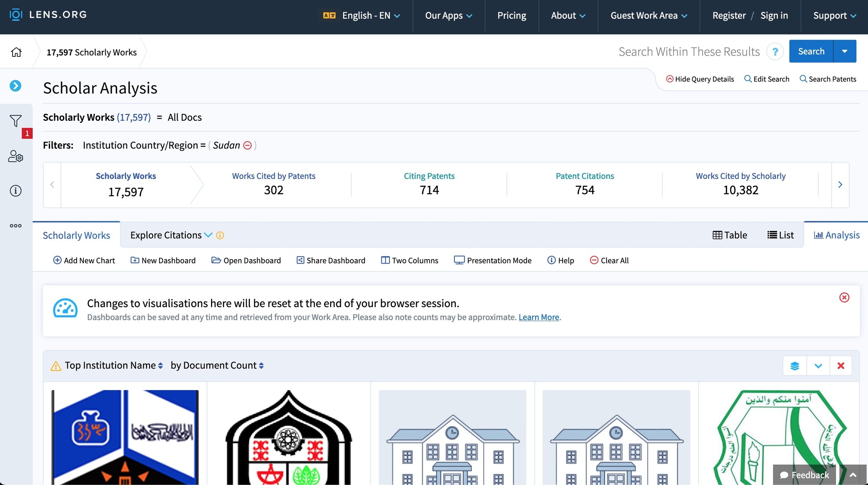Click the Search Within These Results field
This screenshot has height=485, width=868.
(x=689, y=52)
